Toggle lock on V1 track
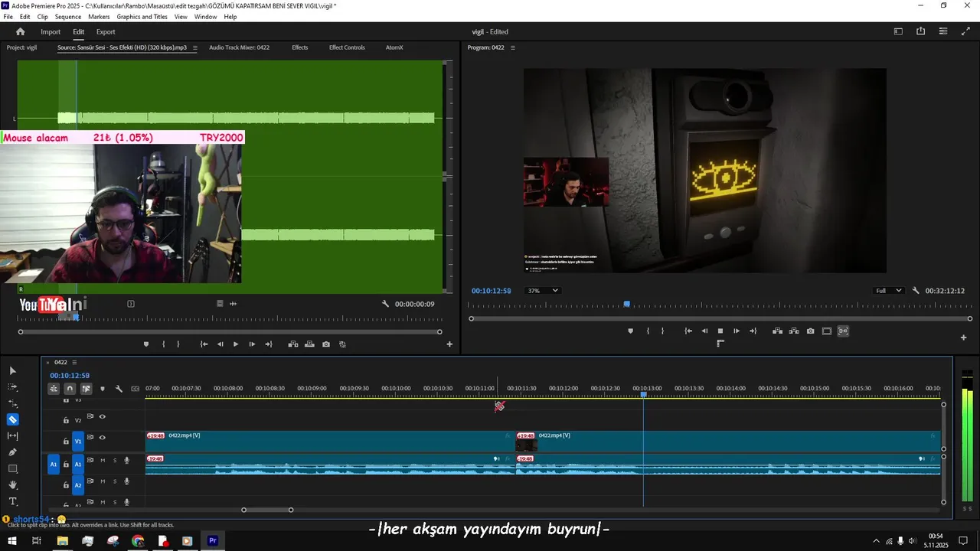980x551 pixels. [x=66, y=442]
